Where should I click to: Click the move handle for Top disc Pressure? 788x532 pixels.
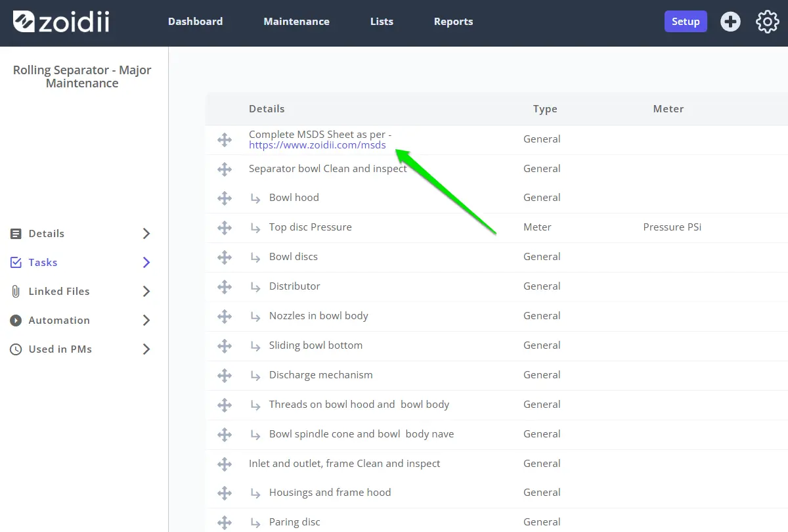pyautogui.click(x=225, y=227)
